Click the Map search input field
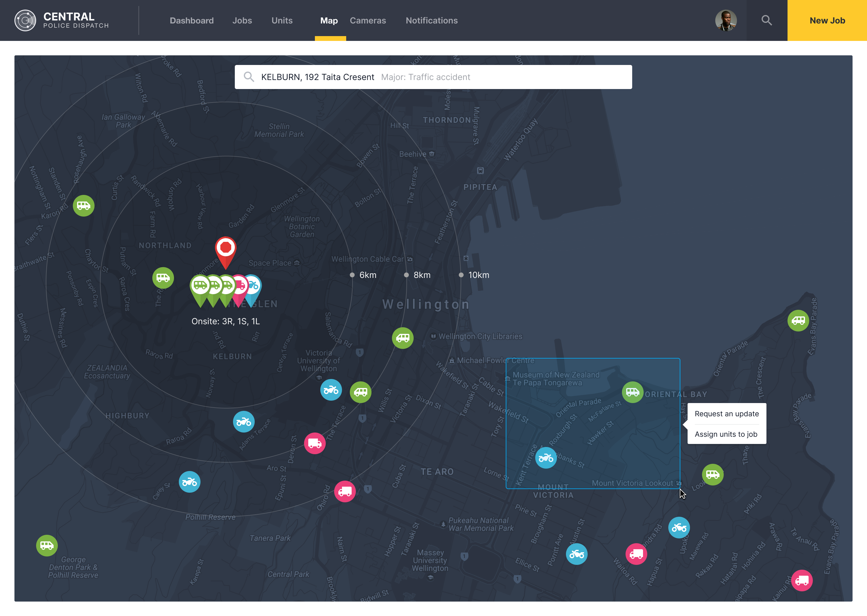Image resolution: width=867 pixels, height=616 pixels. click(x=433, y=77)
